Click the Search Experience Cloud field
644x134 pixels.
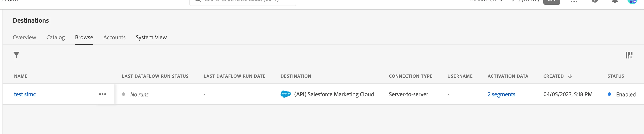click(x=243, y=1)
